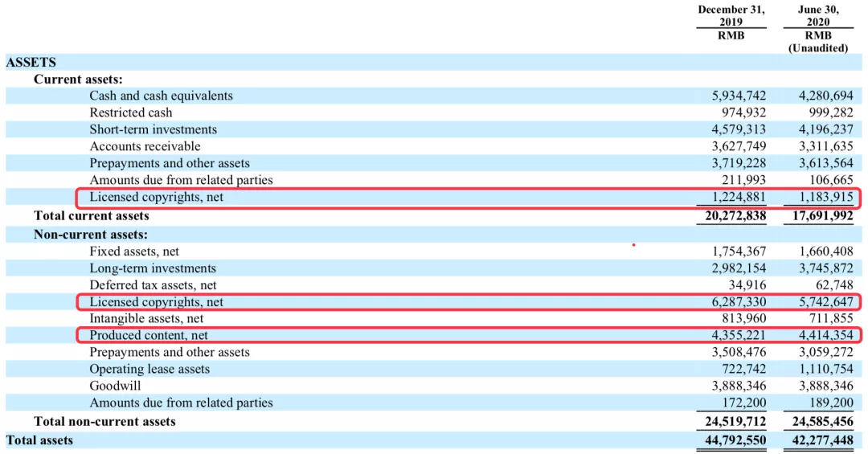Select the Produced content, net label

149,336
